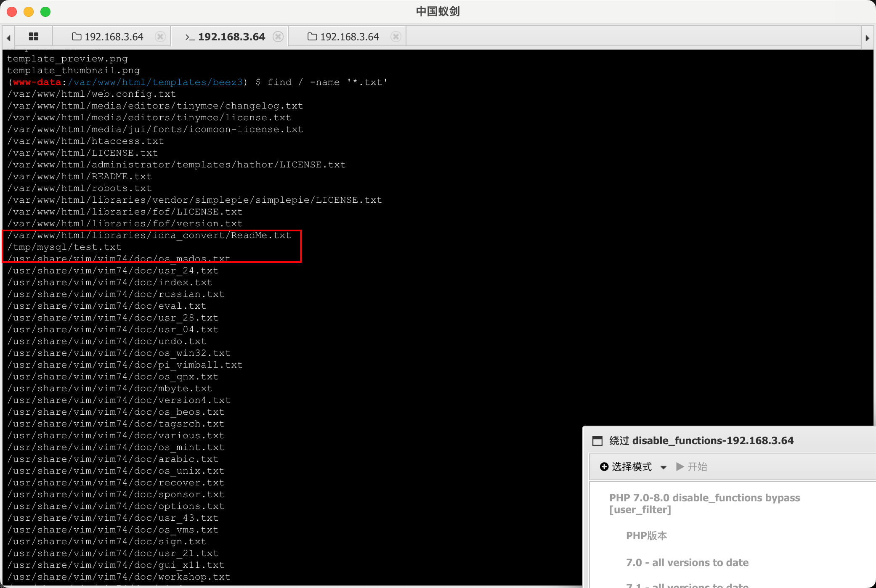Viewport: 876px width, 588px height.
Task: Click the vim74/doc/arabic.txt line
Action: click(113, 459)
